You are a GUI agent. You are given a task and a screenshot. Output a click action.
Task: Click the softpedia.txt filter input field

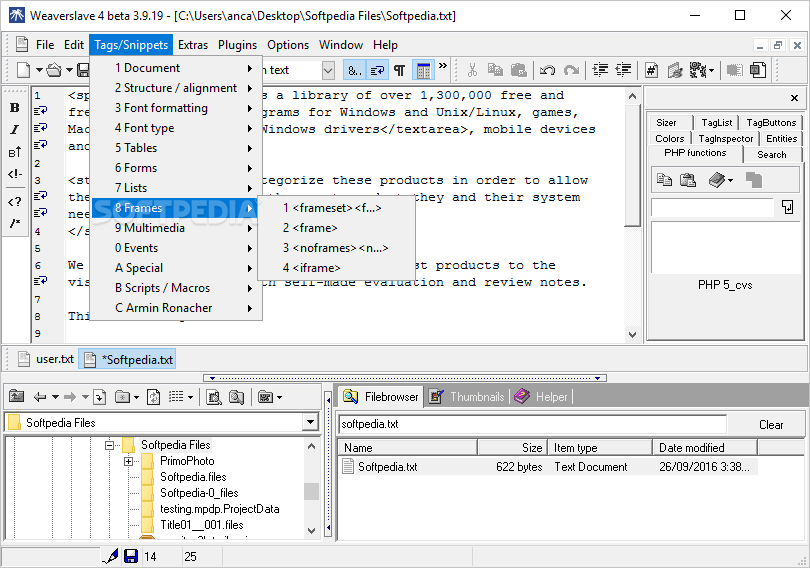(533, 424)
